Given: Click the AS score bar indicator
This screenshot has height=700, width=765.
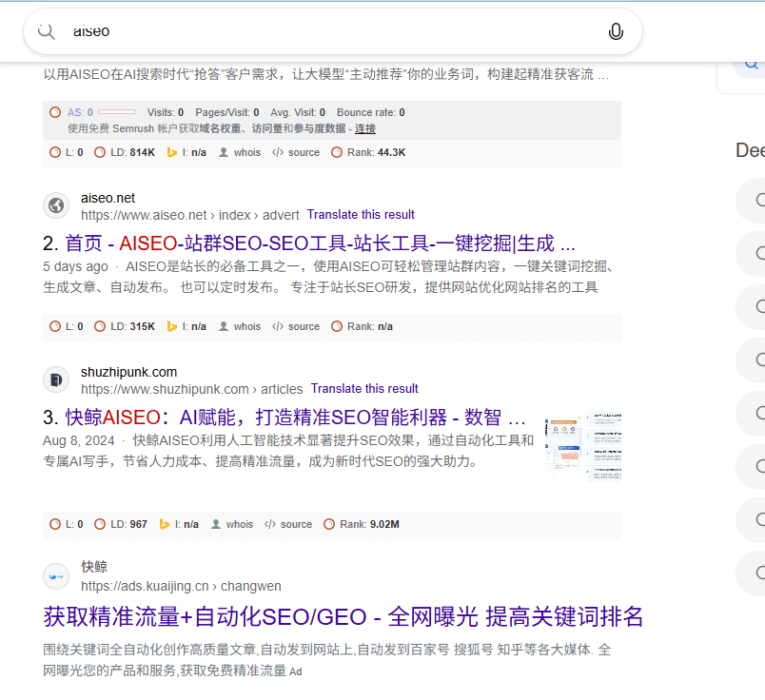Looking at the screenshot, I should (116, 111).
